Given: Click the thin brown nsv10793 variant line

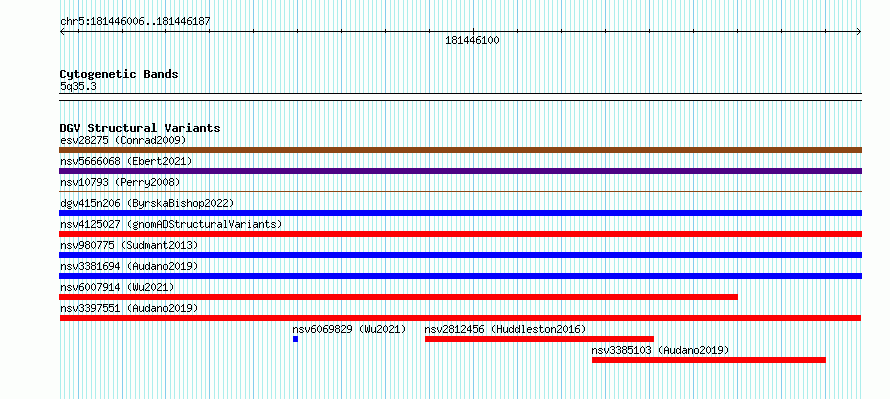Looking at the screenshot, I should 460,192.
